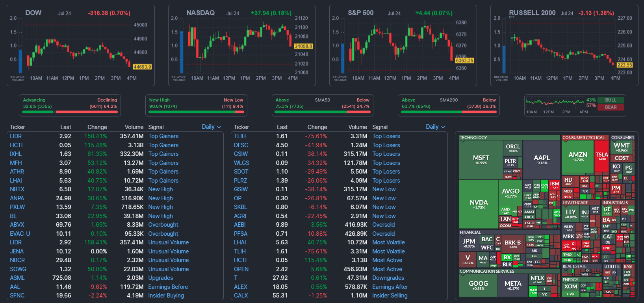Screen dimensions: 644x303
Task: Open the S&P 500 index chart
Action: pyautogui.click(x=403, y=46)
